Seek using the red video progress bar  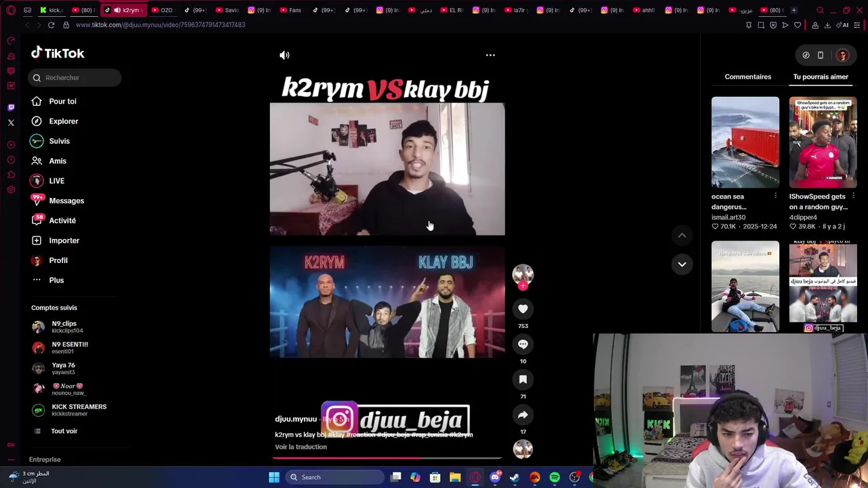[x=387, y=458]
